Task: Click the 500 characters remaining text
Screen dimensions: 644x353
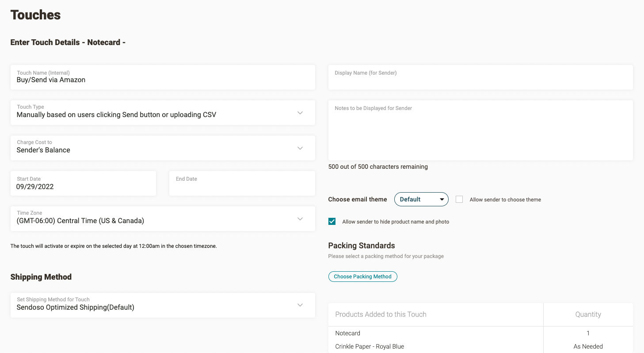Action: pyautogui.click(x=378, y=167)
